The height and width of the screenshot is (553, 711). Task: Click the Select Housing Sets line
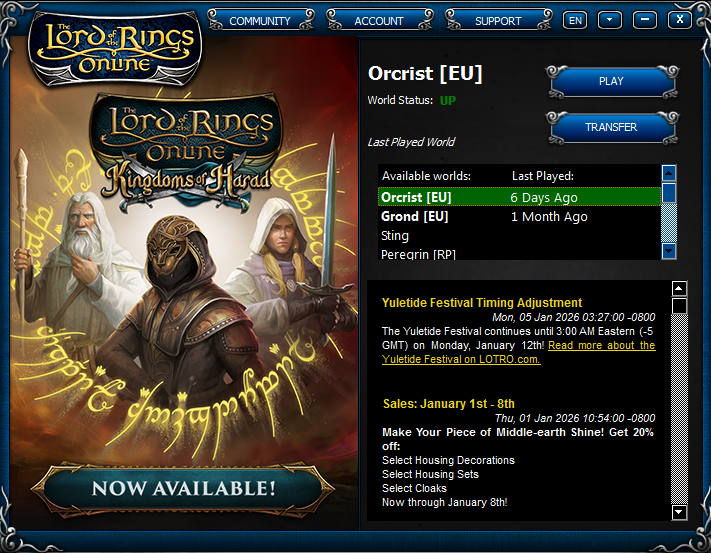pyautogui.click(x=430, y=475)
